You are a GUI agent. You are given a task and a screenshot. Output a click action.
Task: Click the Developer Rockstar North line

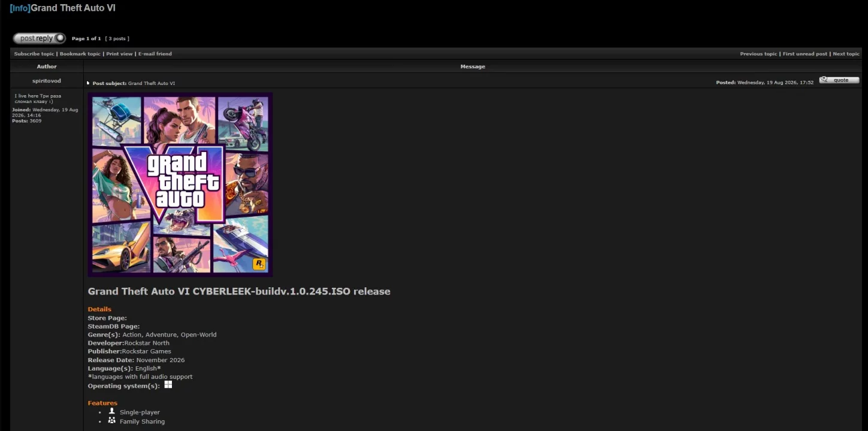(x=129, y=343)
